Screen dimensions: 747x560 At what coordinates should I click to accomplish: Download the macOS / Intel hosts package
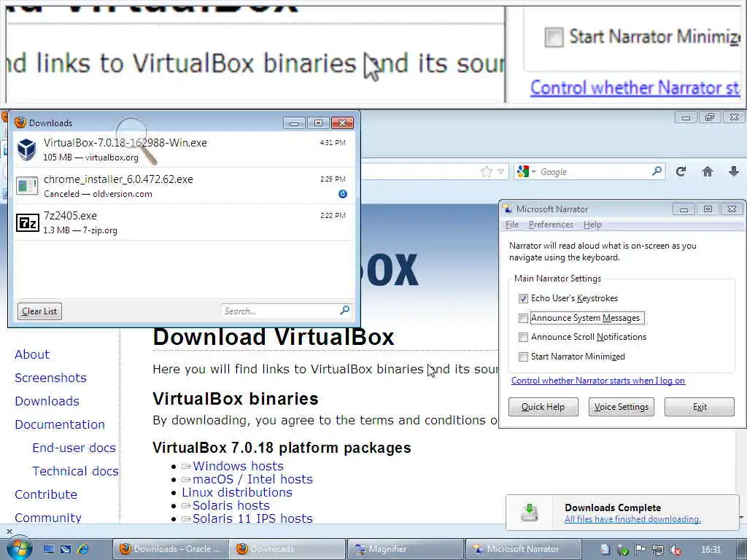pyautogui.click(x=252, y=479)
